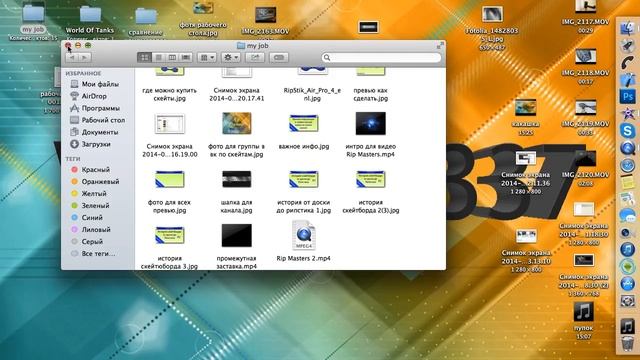Open iTunes from the Dock
The width and height of the screenshot is (640, 360).
tap(628, 249)
